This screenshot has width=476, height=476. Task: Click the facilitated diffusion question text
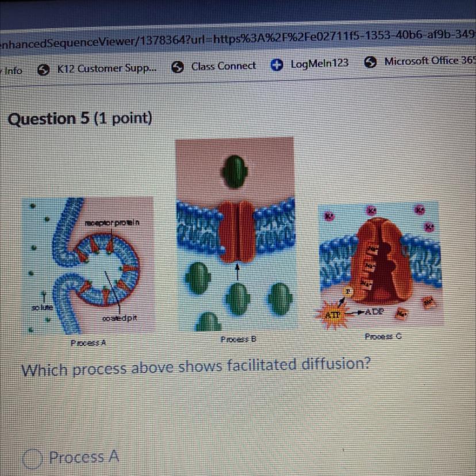[196, 367]
